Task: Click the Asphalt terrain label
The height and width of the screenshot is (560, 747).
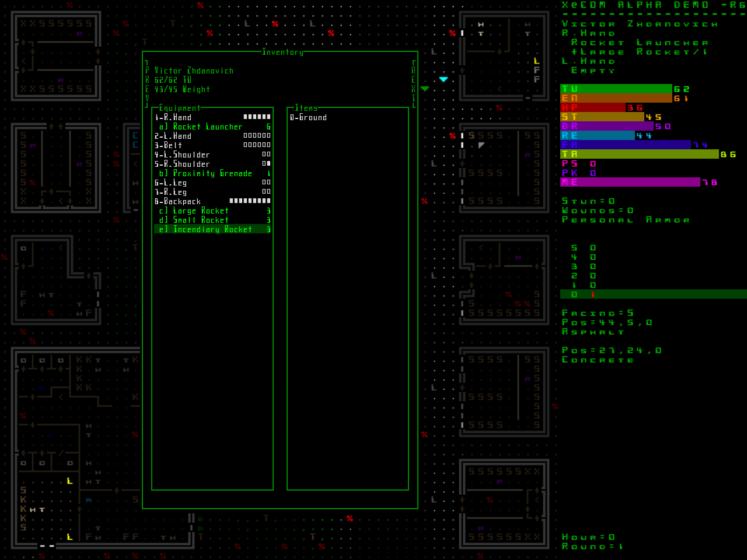Action: coord(594,332)
